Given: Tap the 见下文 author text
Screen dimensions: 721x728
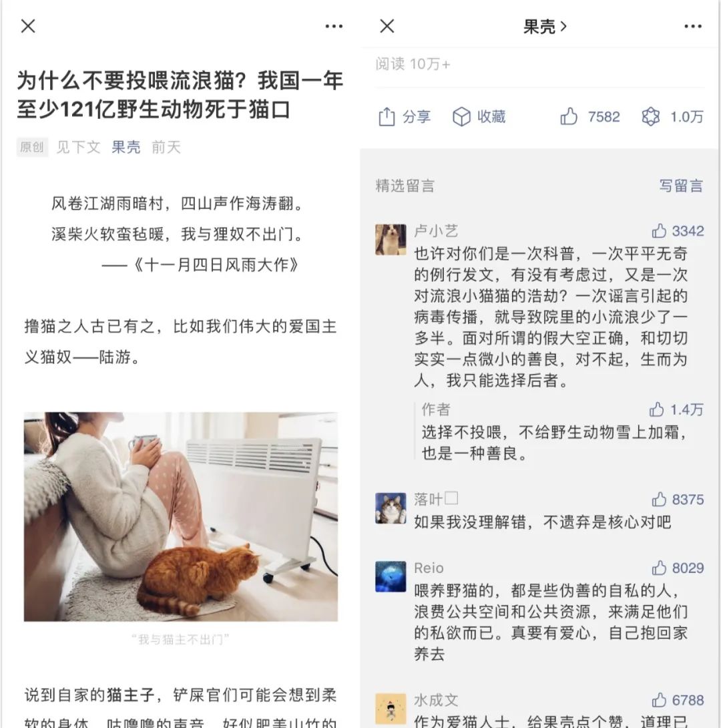Looking at the screenshot, I should point(78,147).
